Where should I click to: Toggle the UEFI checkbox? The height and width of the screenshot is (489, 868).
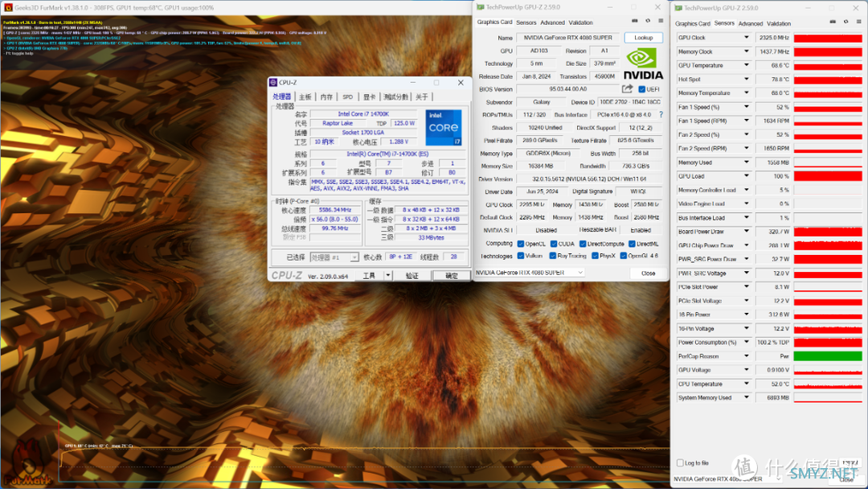[x=641, y=89]
